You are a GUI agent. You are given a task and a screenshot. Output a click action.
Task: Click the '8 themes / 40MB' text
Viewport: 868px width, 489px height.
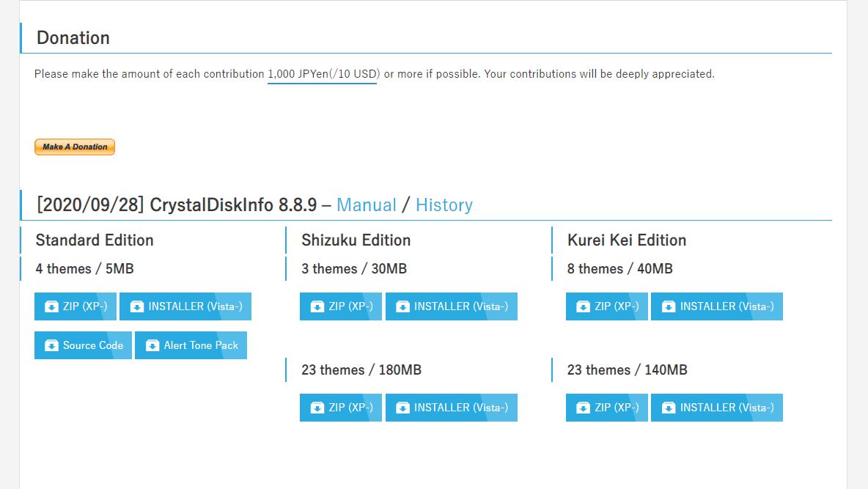click(620, 268)
